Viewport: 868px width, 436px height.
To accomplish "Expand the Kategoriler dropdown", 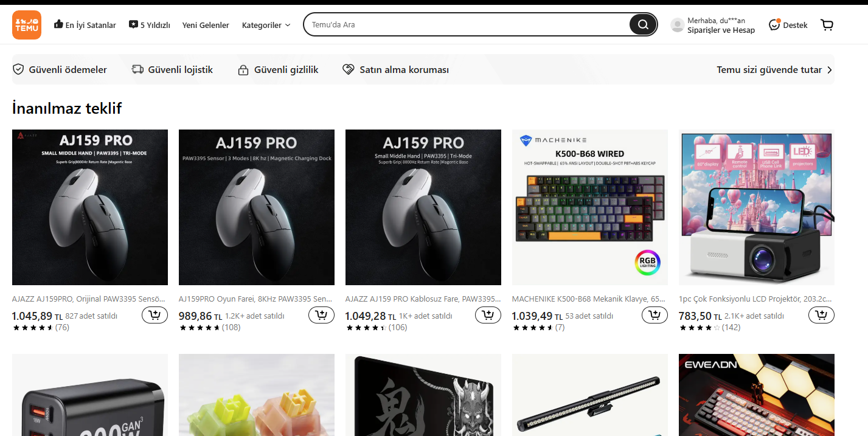I will [x=266, y=25].
